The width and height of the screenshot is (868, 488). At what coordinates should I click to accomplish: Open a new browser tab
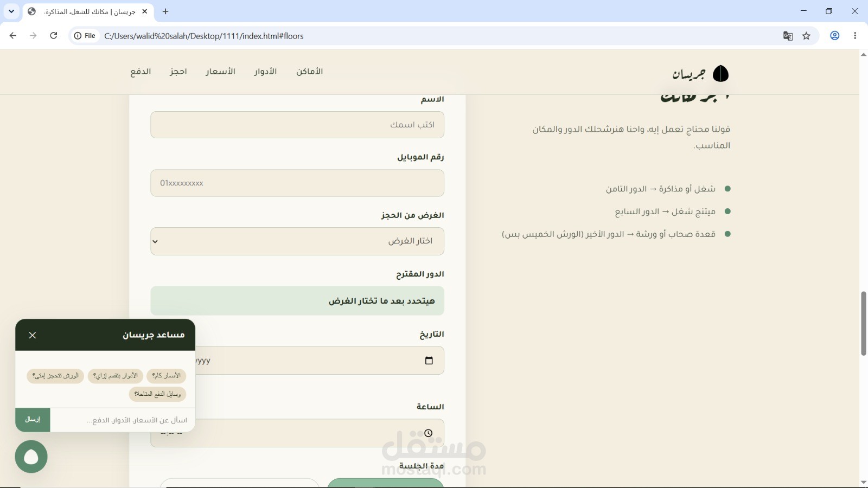pos(165,11)
